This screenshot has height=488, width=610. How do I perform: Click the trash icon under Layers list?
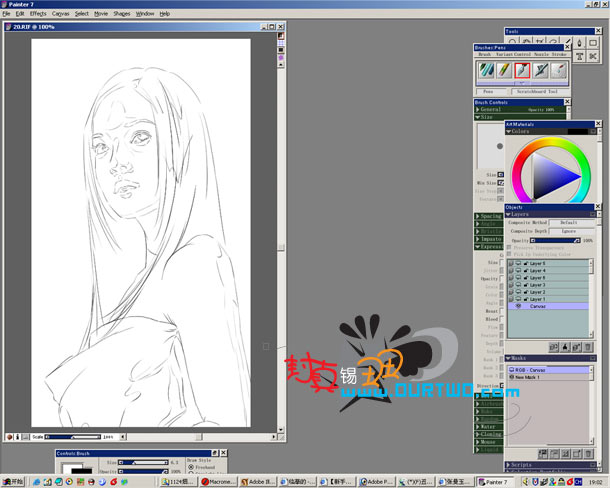point(588,347)
